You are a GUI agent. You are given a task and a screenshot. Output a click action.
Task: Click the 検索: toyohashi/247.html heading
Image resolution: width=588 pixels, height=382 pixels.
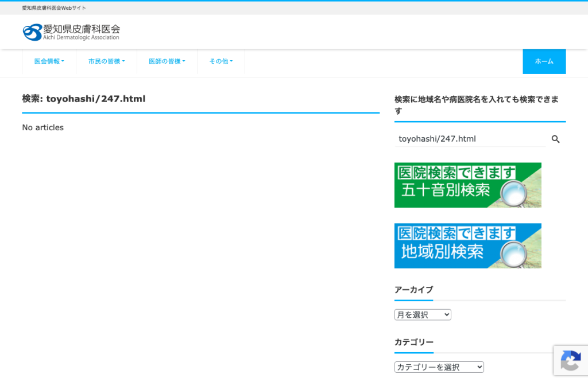click(x=84, y=99)
